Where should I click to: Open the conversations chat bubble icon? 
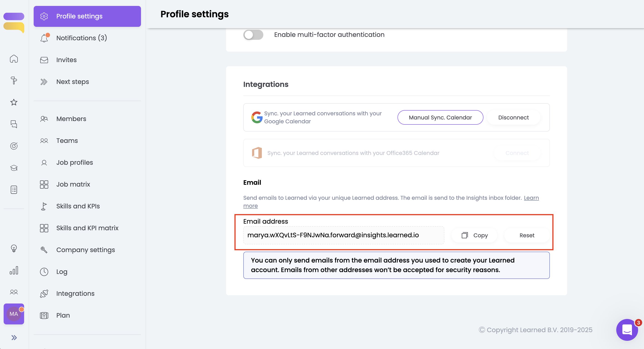pos(14,124)
